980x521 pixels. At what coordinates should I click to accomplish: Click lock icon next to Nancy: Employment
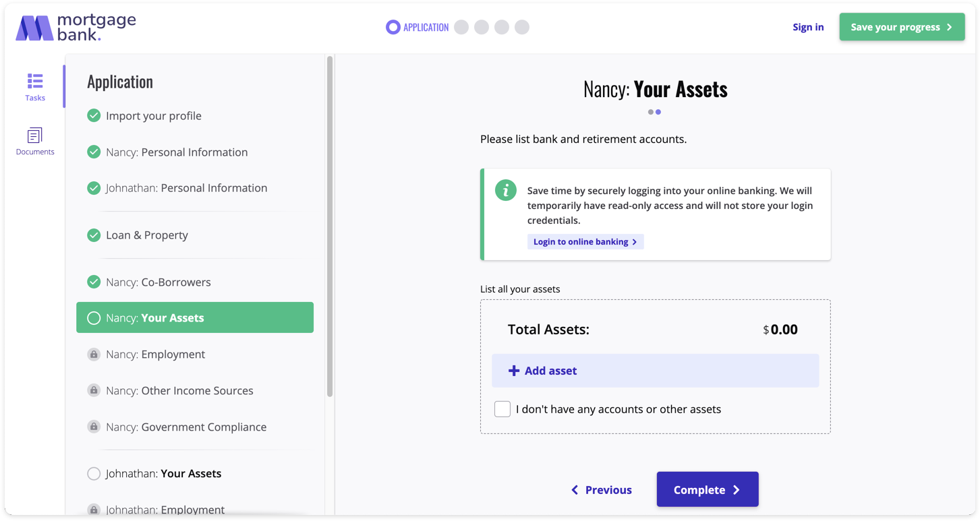pyautogui.click(x=94, y=355)
